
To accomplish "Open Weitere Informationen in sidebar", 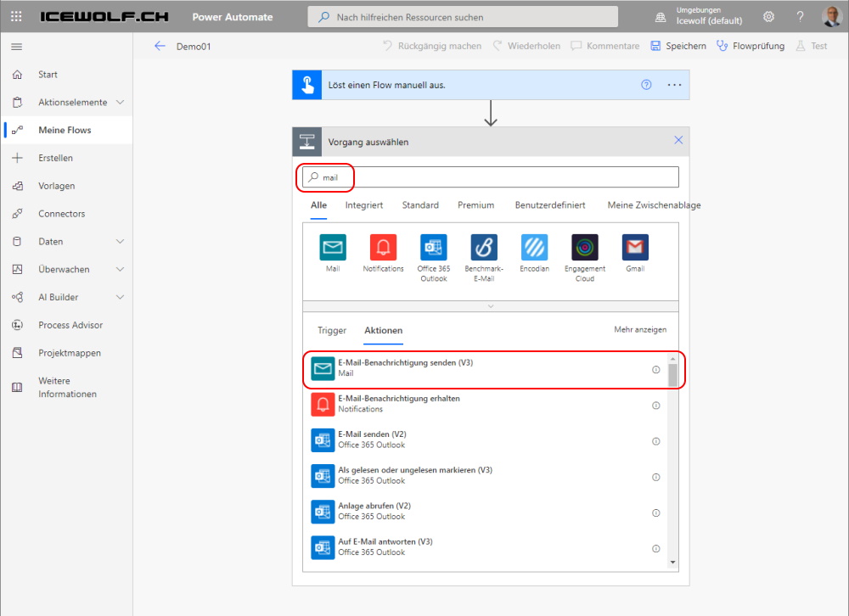I will pos(66,387).
